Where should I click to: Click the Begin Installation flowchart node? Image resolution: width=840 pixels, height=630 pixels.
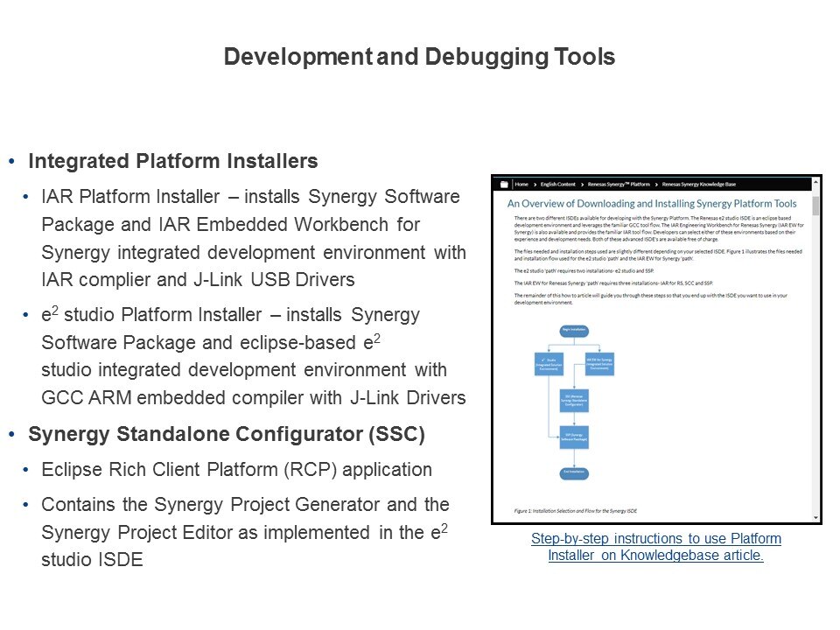pyautogui.click(x=574, y=330)
